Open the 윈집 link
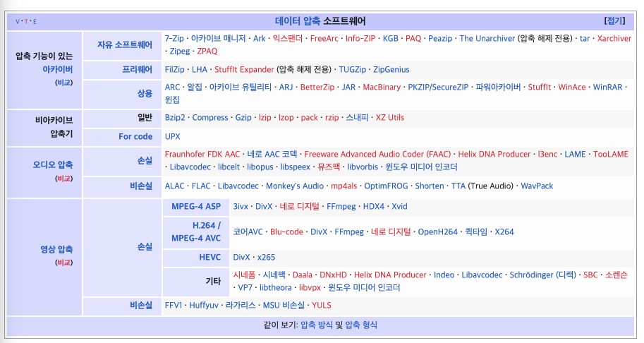Viewport: 644px width, 343px height. (x=172, y=100)
